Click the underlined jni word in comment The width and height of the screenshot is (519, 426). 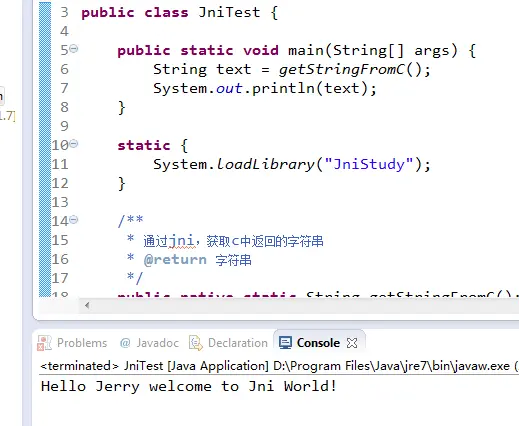(x=182, y=241)
